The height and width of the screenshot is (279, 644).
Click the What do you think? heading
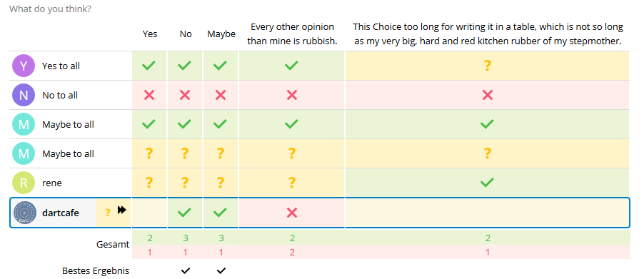pos(50,9)
